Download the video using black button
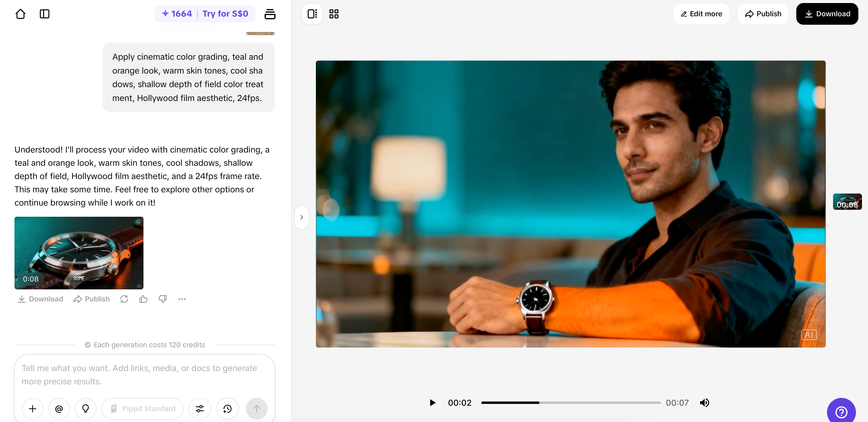868x422 pixels. [827, 14]
